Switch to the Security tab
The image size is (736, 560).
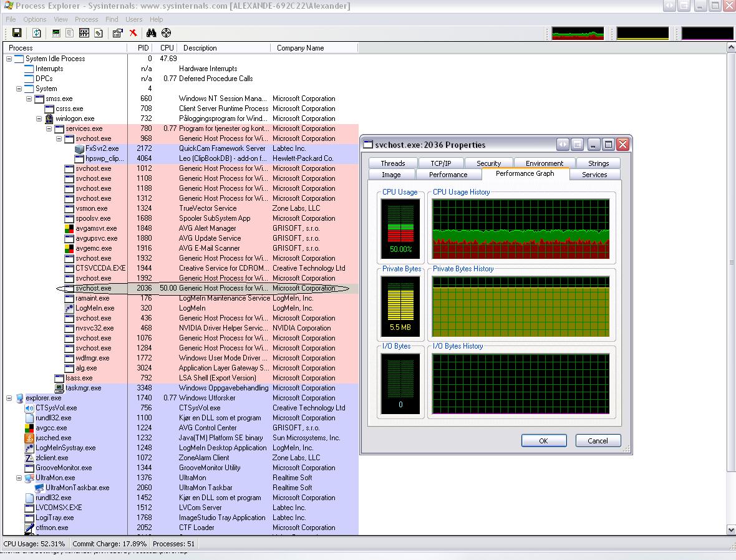point(488,163)
